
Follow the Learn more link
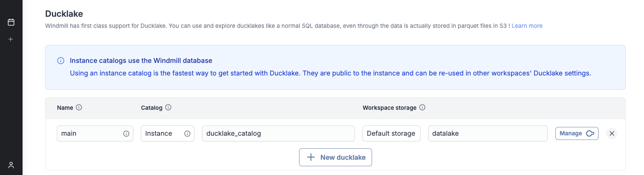pyautogui.click(x=527, y=26)
